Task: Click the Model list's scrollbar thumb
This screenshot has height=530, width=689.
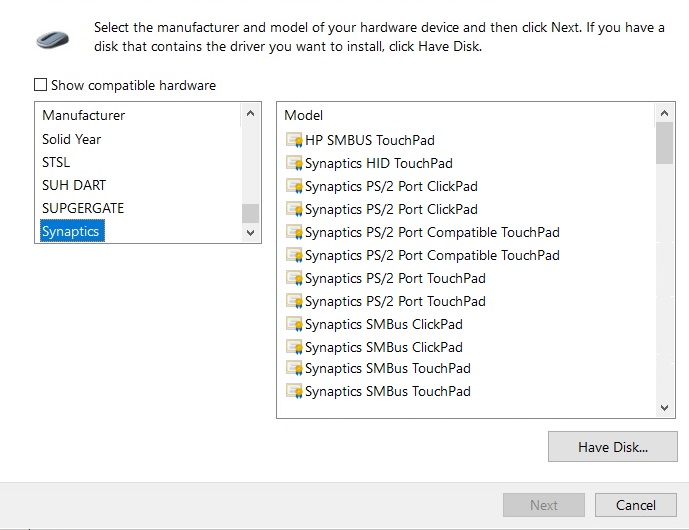Action: click(665, 143)
